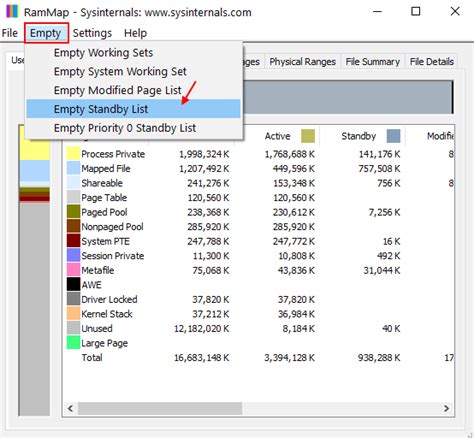Click the Active total 3,394,128 K
The height and width of the screenshot is (438, 474).
289,358
